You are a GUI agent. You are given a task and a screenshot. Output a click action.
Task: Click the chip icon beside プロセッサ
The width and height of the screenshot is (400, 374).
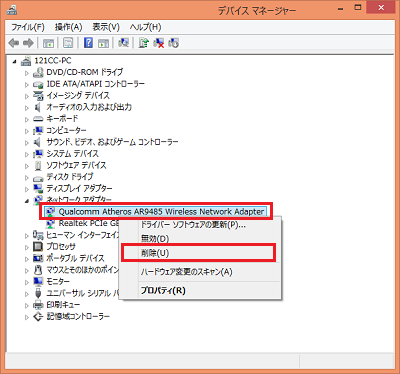coord(38,247)
